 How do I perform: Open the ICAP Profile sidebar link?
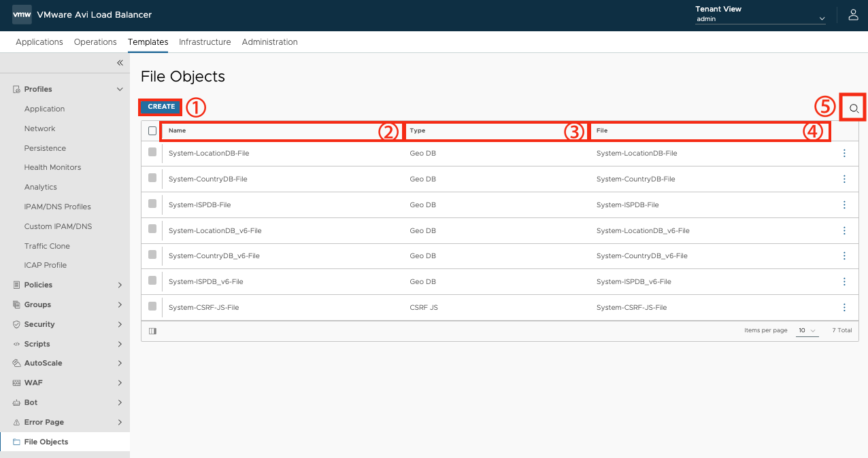click(46, 266)
